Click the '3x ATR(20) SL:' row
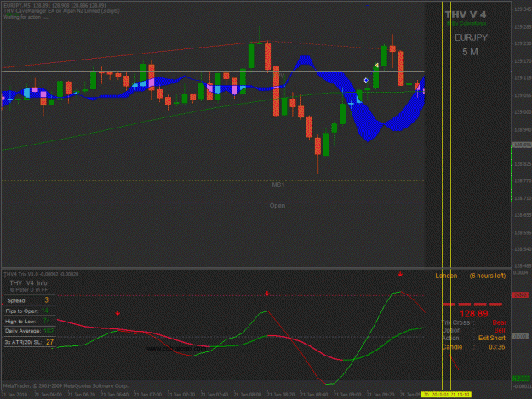 click(29, 342)
